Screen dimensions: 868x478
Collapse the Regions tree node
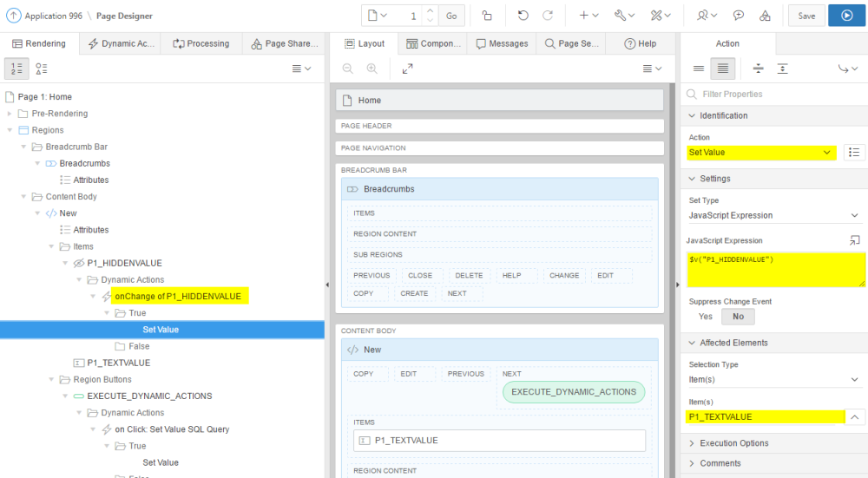point(10,130)
